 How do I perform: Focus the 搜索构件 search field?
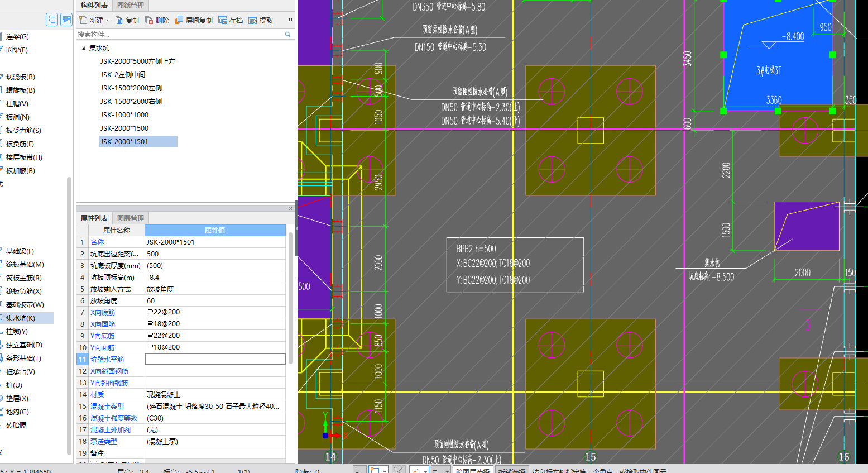click(180, 34)
